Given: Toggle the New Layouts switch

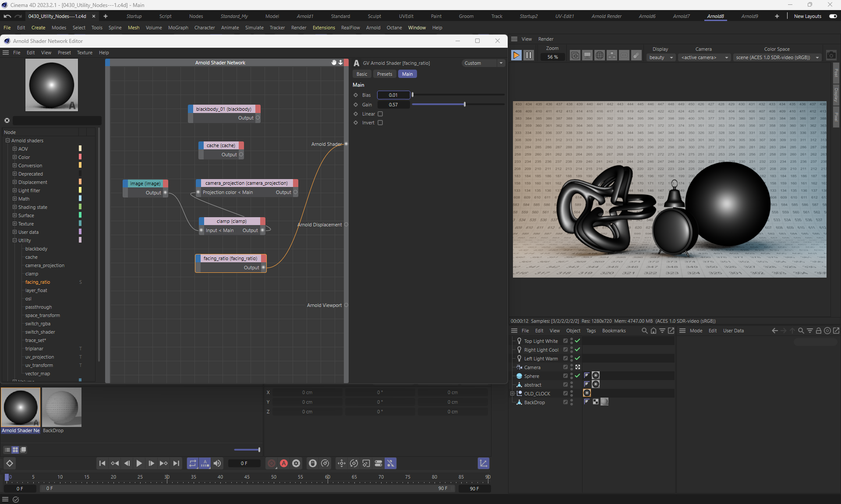Looking at the screenshot, I should [833, 16].
